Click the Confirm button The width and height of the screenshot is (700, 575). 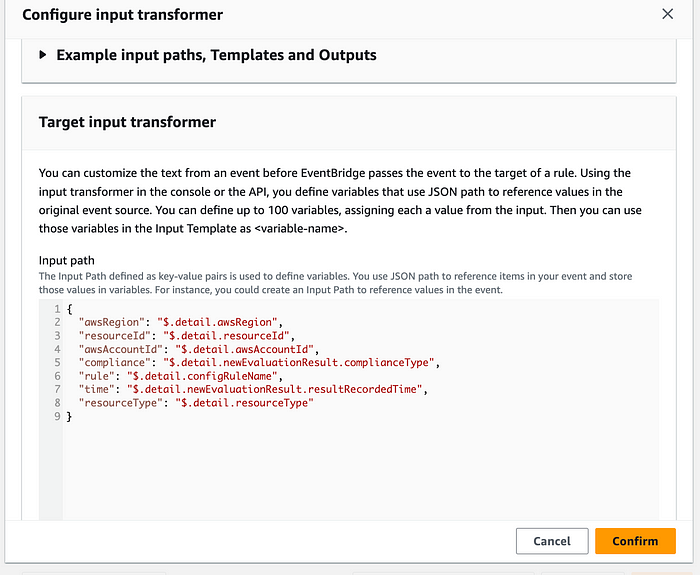(x=635, y=541)
